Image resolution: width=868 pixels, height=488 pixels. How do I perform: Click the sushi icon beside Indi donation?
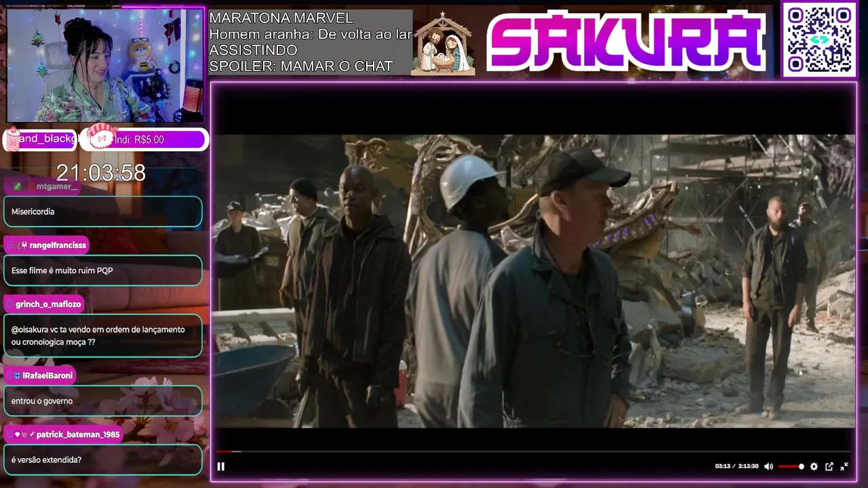click(101, 138)
